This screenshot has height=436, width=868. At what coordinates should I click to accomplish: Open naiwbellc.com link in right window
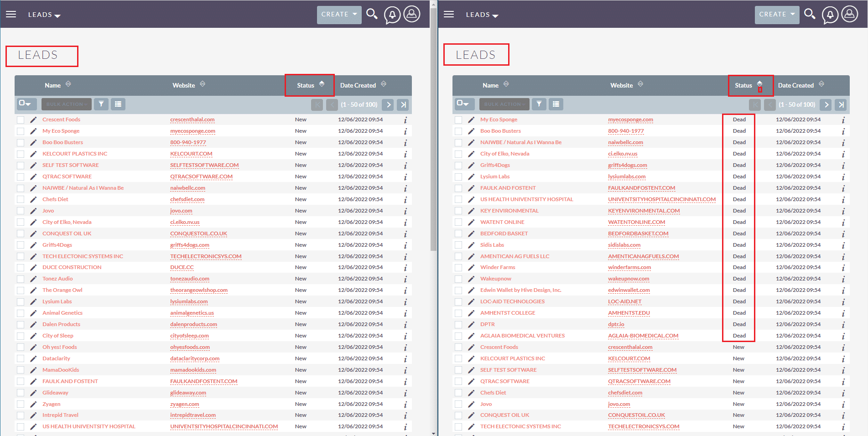tap(625, 142)
